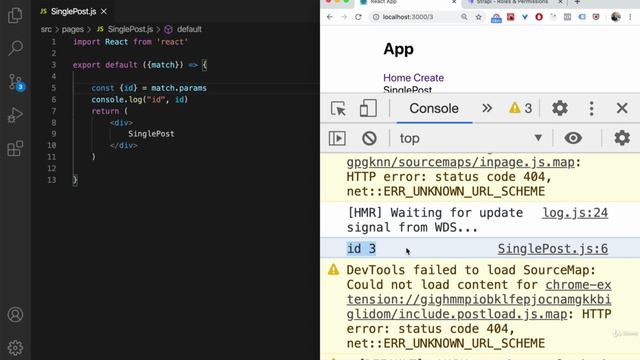Image resolution: width=640 pixels, height=360 pixels.
Task: Open the log.js:24 source link
Action: tap(575, 213)
